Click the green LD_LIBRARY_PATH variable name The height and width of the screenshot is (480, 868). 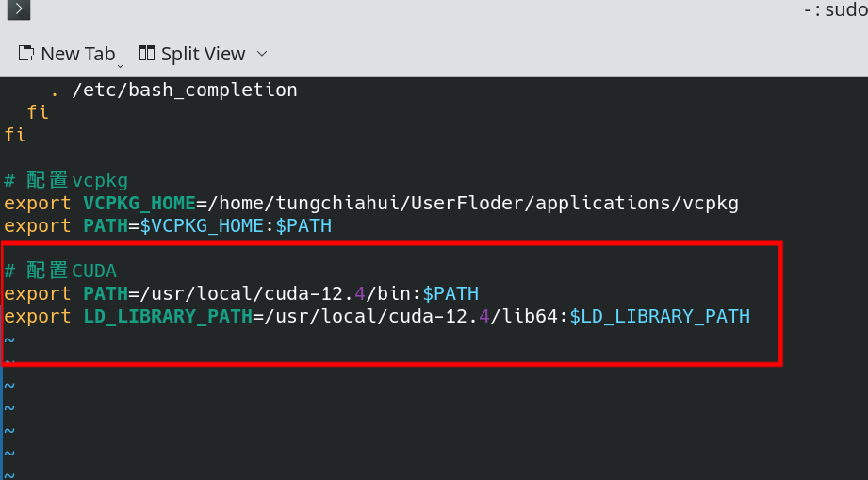click(x=168, y=316)
